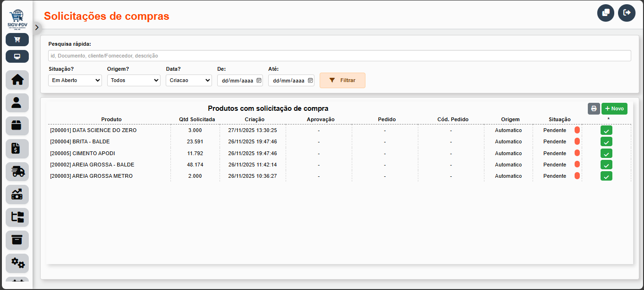
Task: Click the green checkmark for BRITA - BALDE
Action: coord(606,141)
